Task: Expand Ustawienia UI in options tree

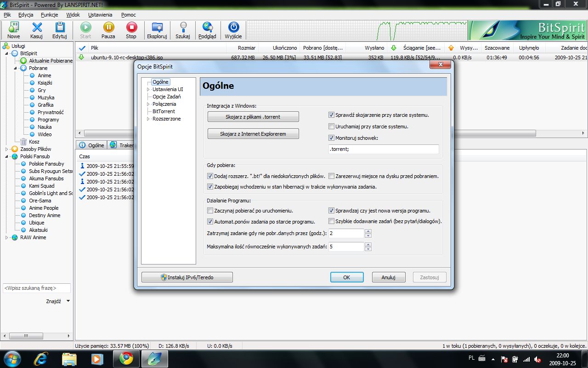Action: coord(148,89)
